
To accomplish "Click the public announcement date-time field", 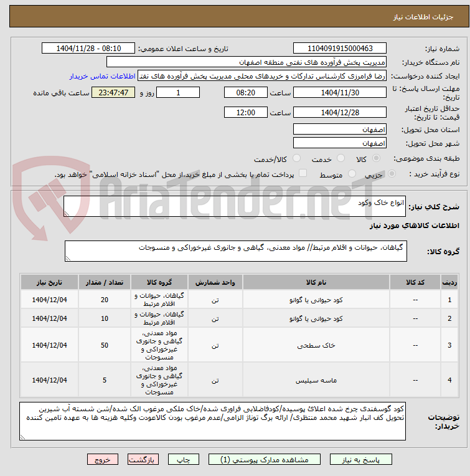I will 88,48.
